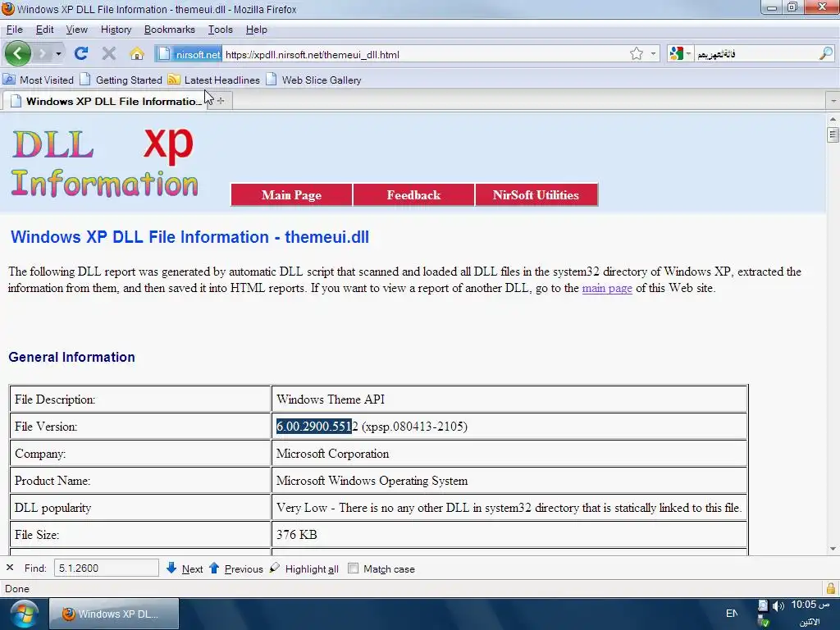Open the list all tabs dropdown
Viewport: 840px width, 630px height.
[x=833, y=101]
